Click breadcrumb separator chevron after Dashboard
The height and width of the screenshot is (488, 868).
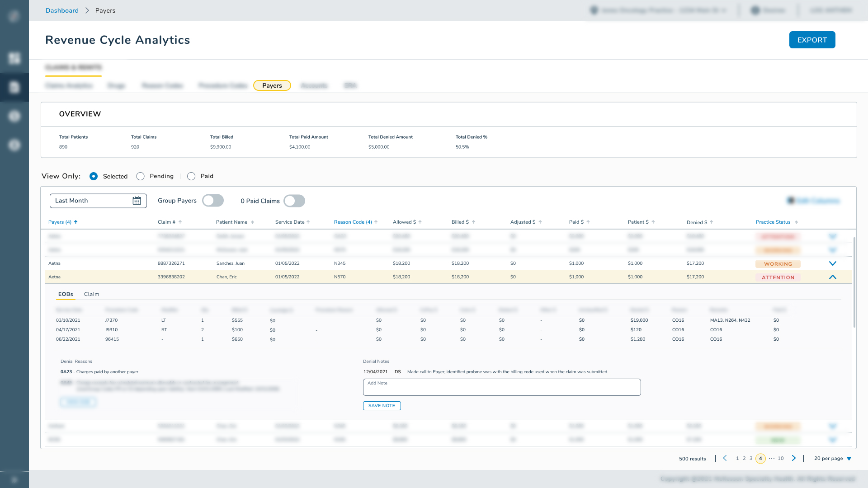87,10
